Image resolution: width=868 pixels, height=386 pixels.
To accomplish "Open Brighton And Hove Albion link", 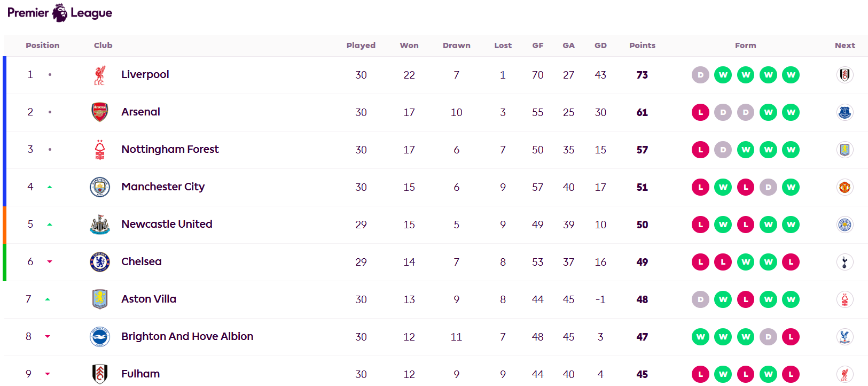I will pyautogui.click(x=187, y=336).
